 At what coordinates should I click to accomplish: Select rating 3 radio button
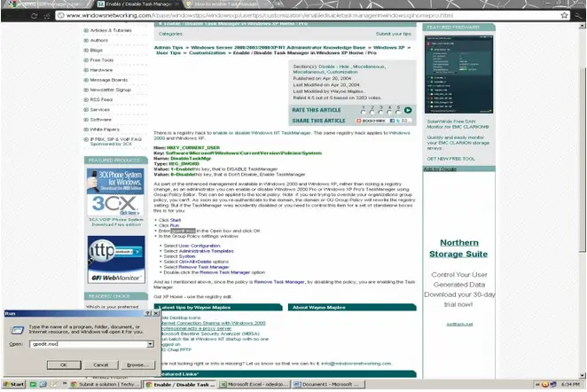[x=380, y=112]
